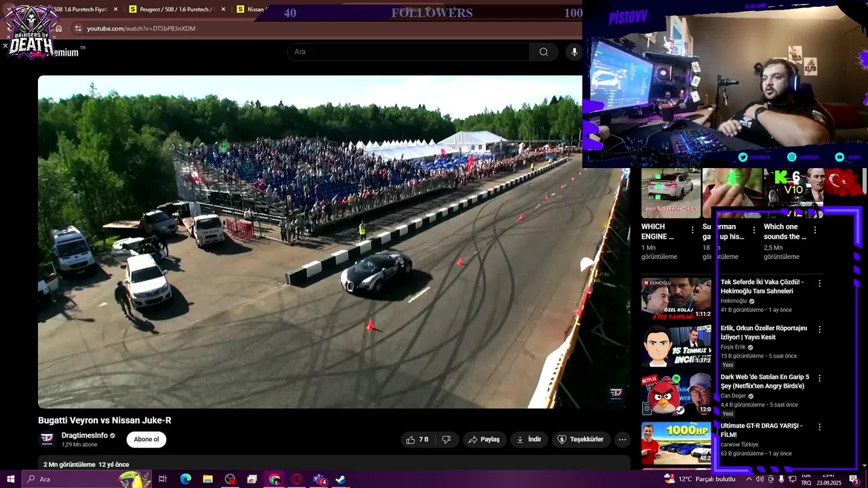
Task: Open Tek Seferde İki Vaka Çözdü video title
Action: (762, 287)
